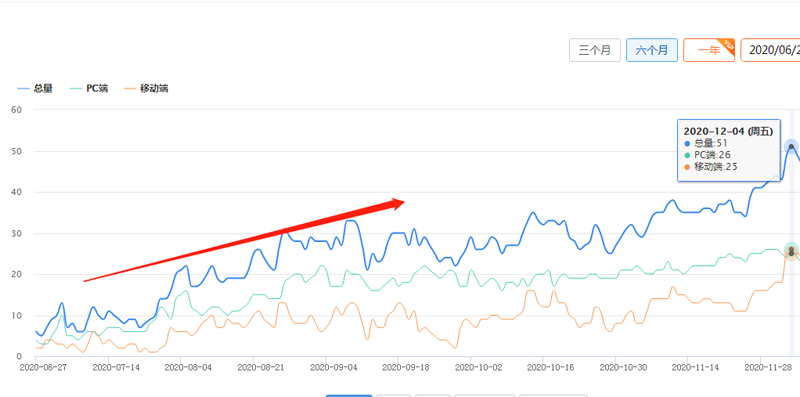The height and width of the screenshot is (397, 800).
Task: Click the red arrow annotation head
Action: 395,203
